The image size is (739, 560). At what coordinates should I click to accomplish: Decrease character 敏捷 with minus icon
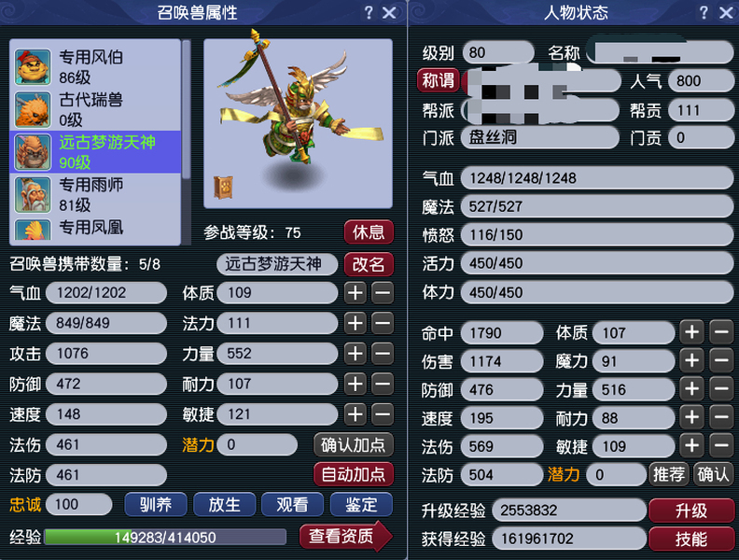[721, 446]
